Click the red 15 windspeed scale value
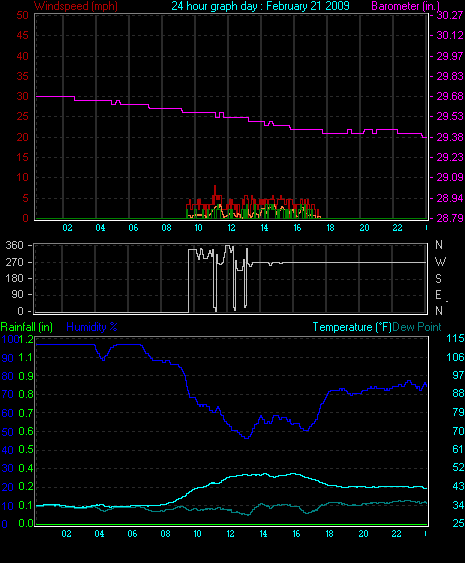465x563 pixels. (22, 157)
